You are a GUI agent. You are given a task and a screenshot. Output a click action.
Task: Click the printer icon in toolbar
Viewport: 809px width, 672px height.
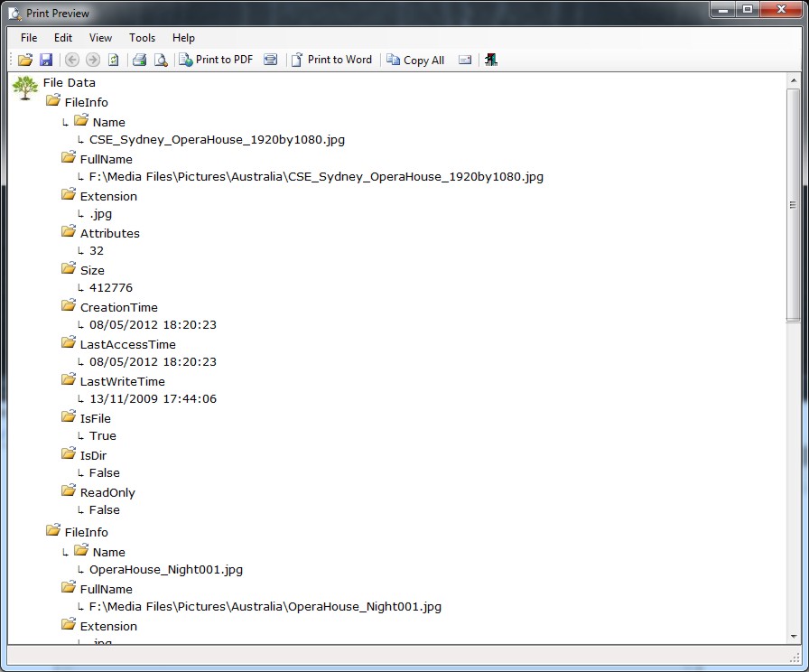pyautogui.click(x=140, y=60)
